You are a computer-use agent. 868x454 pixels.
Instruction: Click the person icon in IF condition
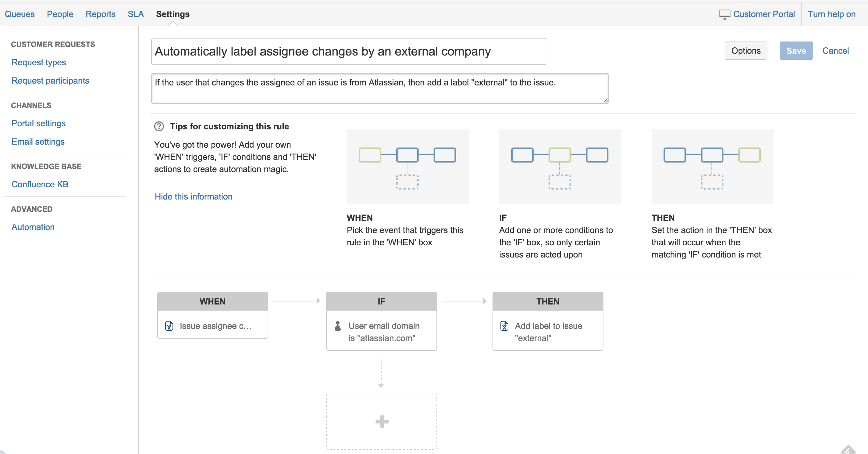[x=338, y=326]
